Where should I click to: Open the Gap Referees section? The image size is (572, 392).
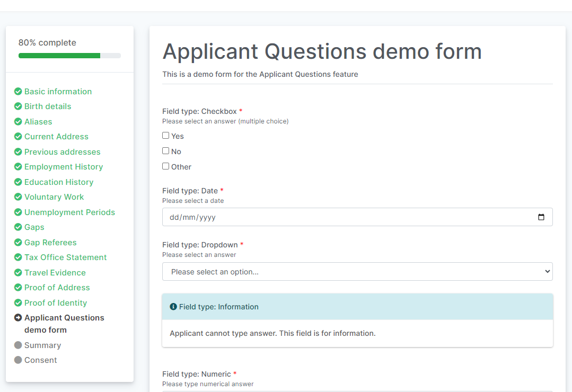(50, 243)
